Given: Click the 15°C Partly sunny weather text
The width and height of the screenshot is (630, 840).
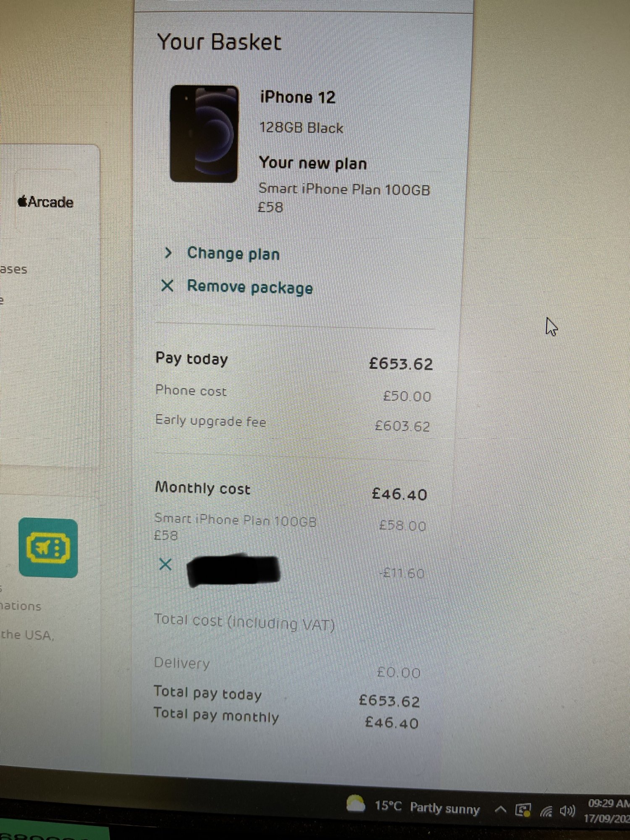Looking at the screenshot, I should (x=427, y=807).
